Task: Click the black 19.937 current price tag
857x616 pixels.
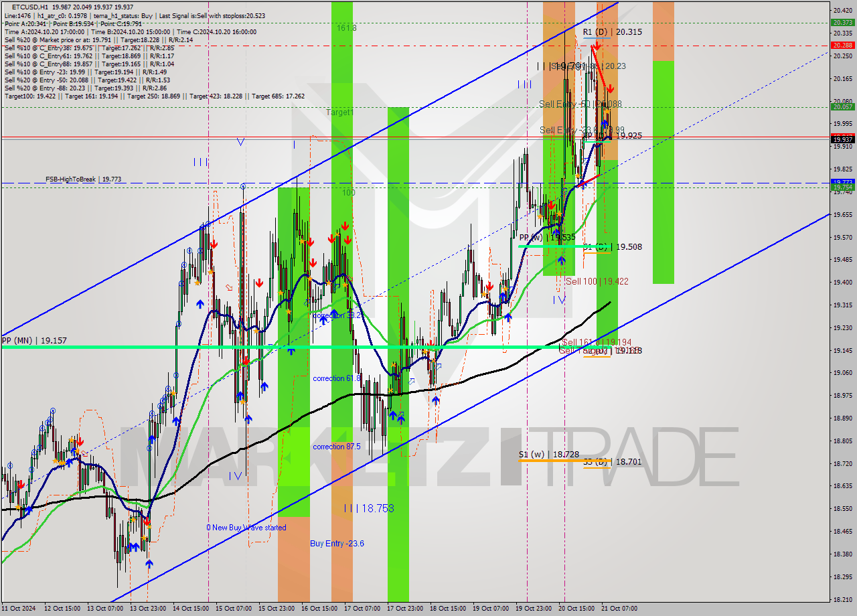Action: click(843, 139)
